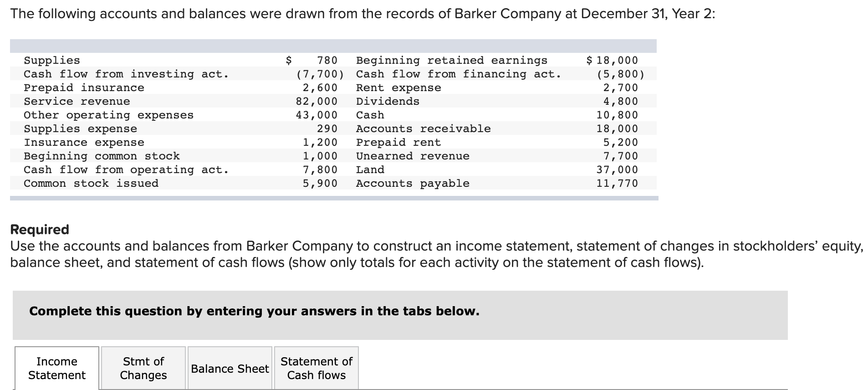Image resolution: width=868 pixels, height=390 pixels.
Task: Click the Common stock issued row
Action: [91, 183]
